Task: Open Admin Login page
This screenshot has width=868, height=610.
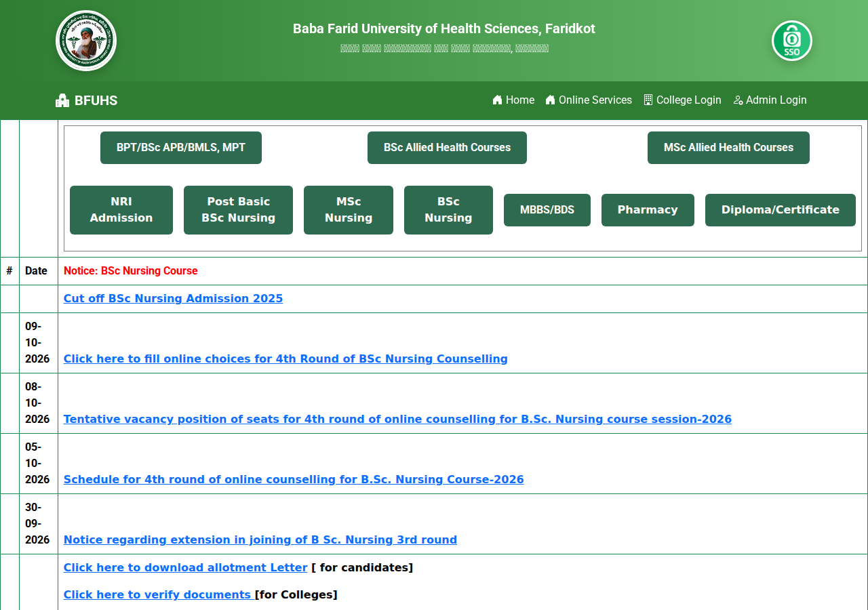Action: [770, 100]
